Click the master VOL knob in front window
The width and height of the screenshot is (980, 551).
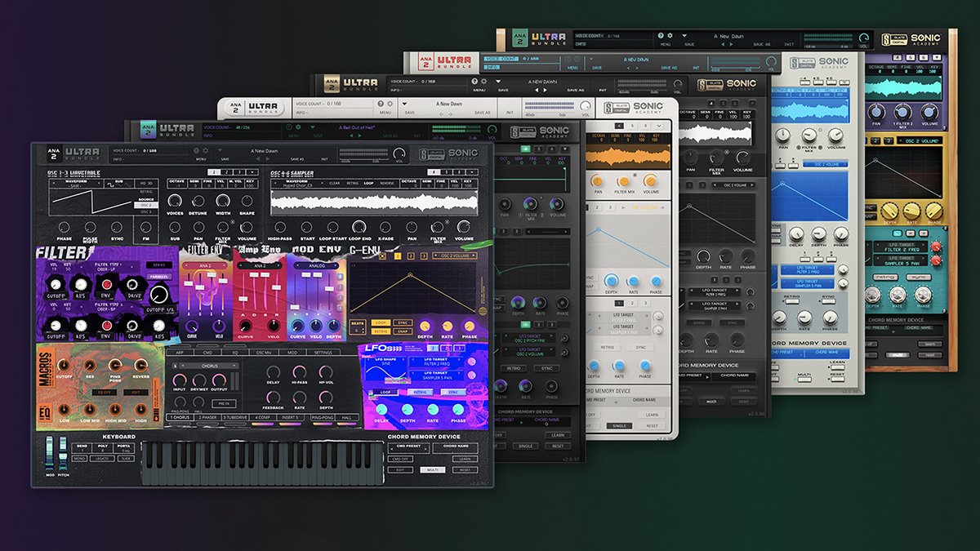coord(399,153)
